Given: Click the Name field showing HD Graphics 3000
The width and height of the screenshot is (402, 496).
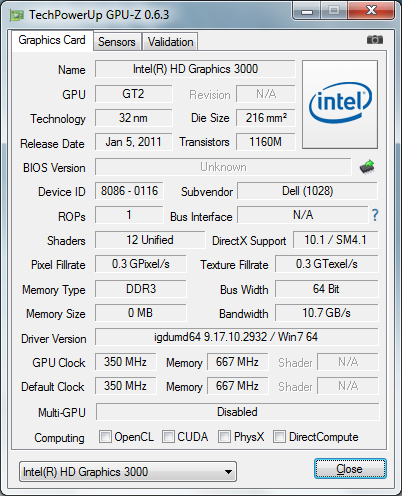Looking at the screenshot, I should 195,69.
